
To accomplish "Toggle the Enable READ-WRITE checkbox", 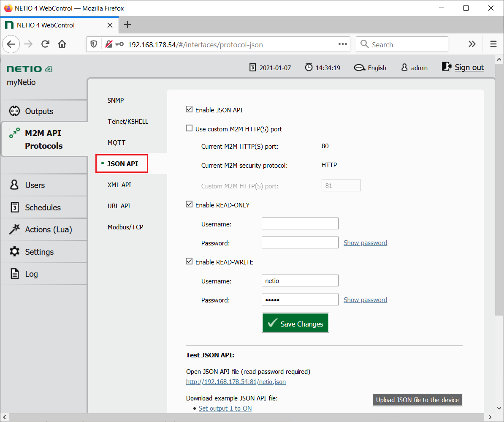I will (x=190, y=261).
